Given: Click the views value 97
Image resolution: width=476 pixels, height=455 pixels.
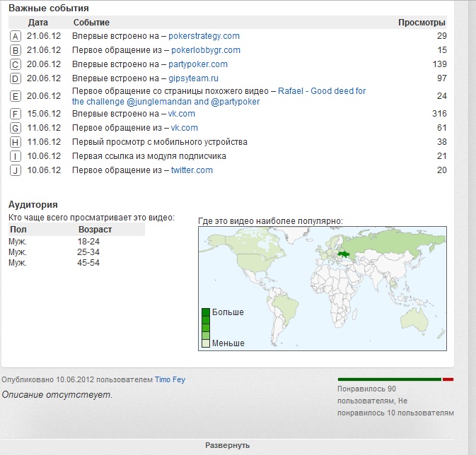Looking at the screenshot, I should [x=441, y=78].
